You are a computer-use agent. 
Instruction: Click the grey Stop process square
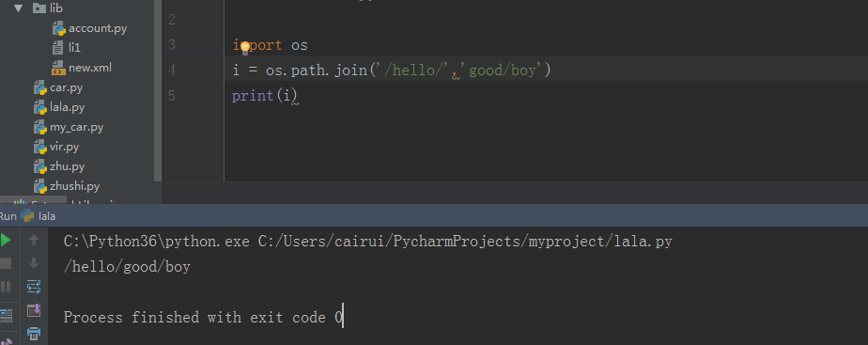coord(5,263)
